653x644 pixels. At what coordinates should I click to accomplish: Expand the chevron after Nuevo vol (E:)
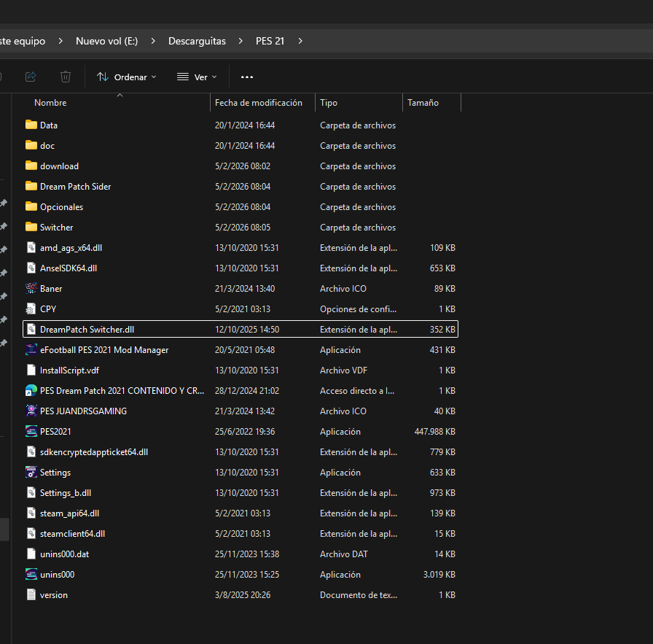153,41
